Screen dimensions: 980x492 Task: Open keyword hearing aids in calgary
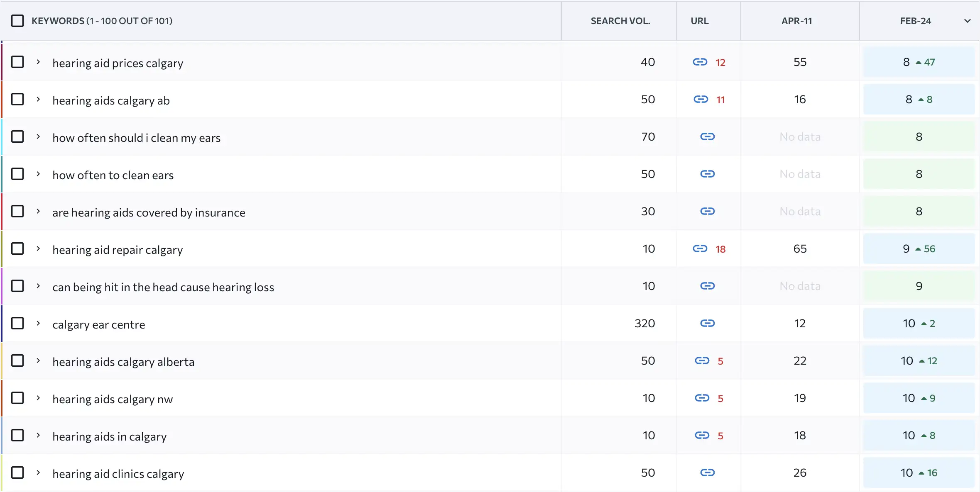109,436
